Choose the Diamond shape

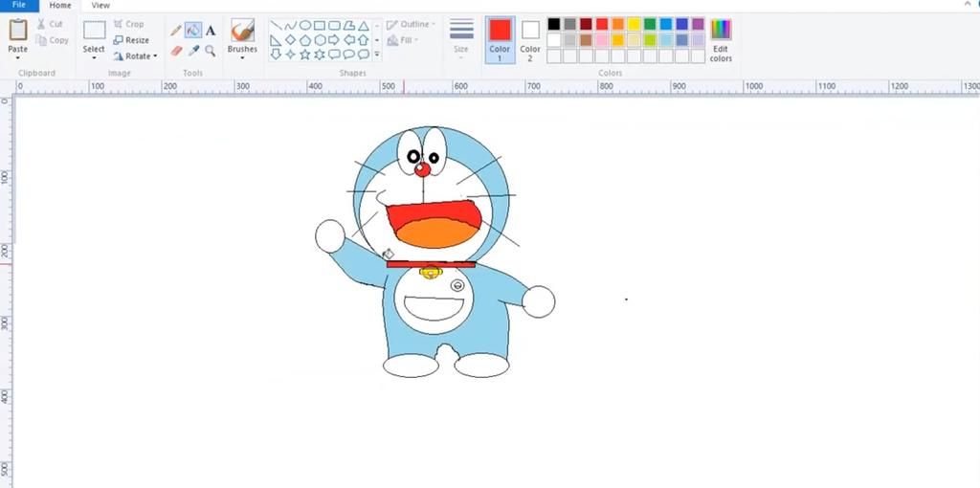click(x=290, y=40)
